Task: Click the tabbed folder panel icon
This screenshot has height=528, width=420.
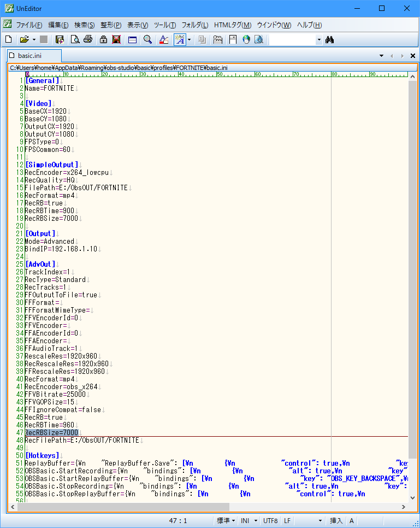Action: click(218, 39)
